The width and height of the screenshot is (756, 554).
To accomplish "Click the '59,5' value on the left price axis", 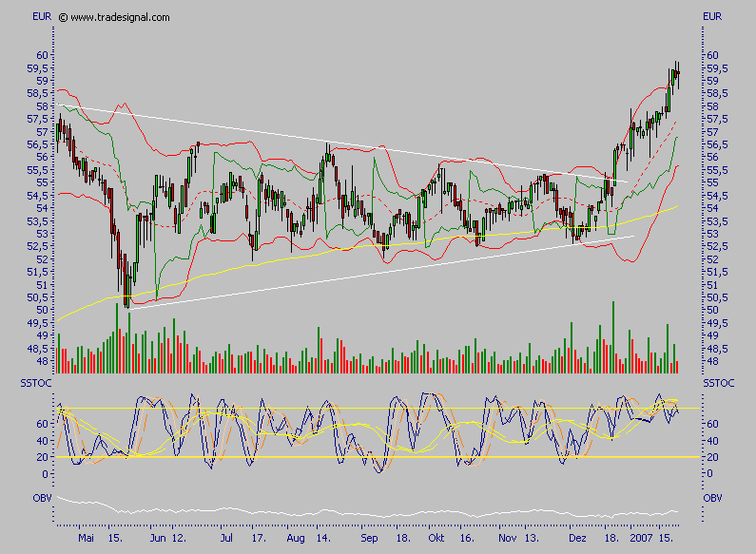I will tap(38, 67).
